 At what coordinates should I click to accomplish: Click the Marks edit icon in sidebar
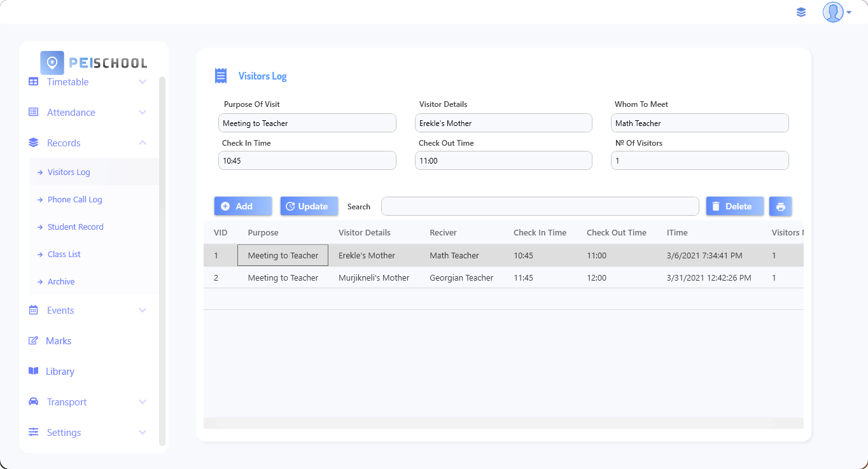pos(34,341)
